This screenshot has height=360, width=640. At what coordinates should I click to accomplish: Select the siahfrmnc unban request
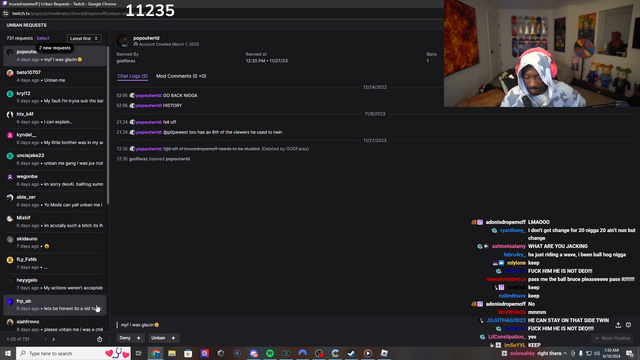[55, 325]
